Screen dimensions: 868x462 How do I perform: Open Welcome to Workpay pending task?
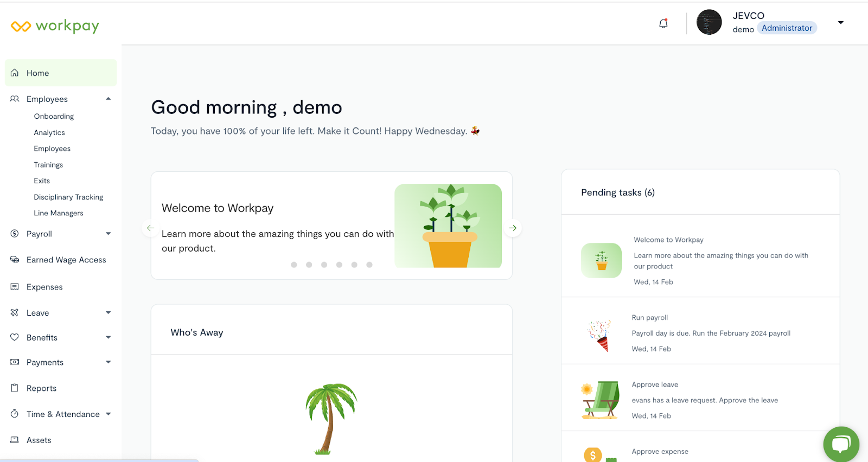point(700,256)
